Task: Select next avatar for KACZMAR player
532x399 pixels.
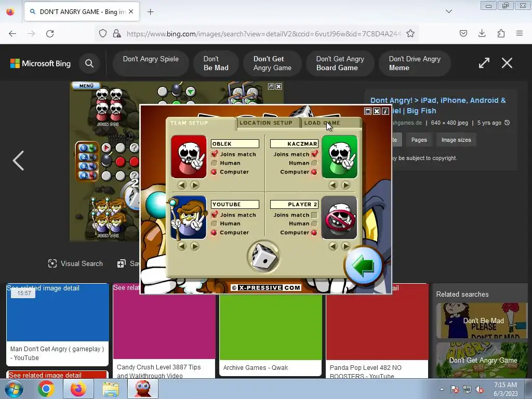Action: [345, 185]
